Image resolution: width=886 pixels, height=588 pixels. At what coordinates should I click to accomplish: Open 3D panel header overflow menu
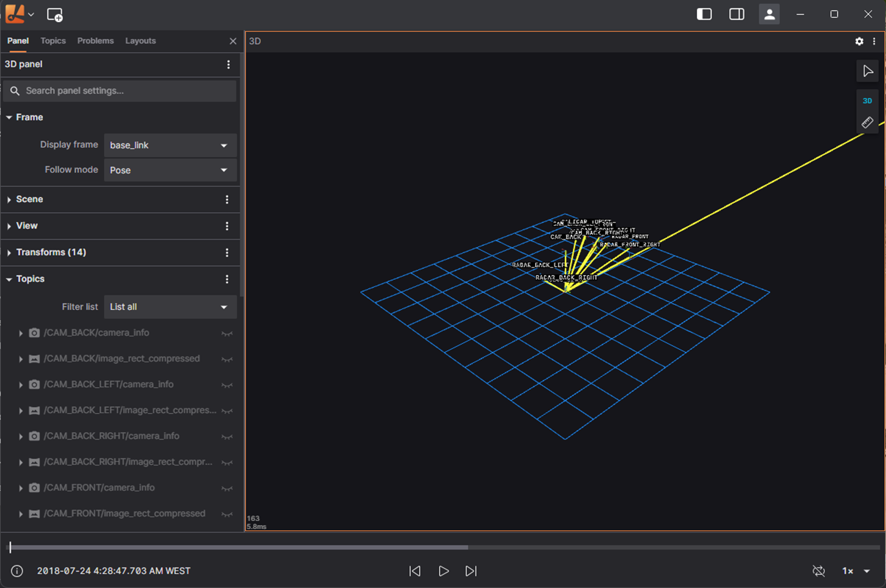point(874,41)
